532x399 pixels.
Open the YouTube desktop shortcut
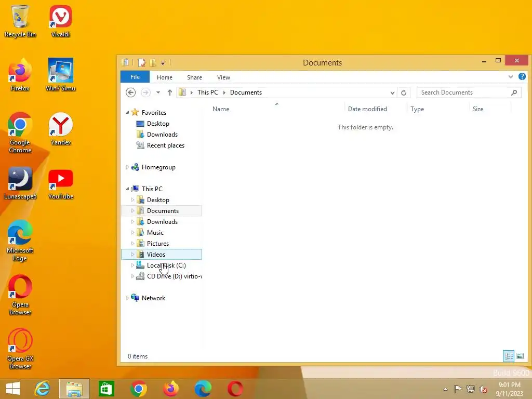point(60,183)
